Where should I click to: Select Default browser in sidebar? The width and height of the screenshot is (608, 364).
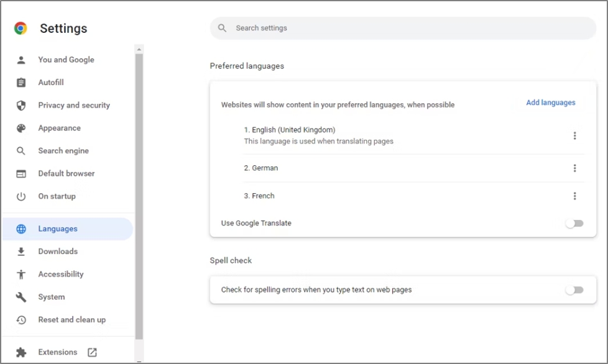click(x=67, y=173)
